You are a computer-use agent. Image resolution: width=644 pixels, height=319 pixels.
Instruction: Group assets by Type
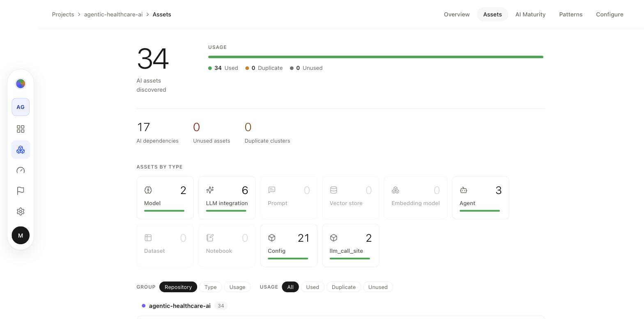click(211, 287)
